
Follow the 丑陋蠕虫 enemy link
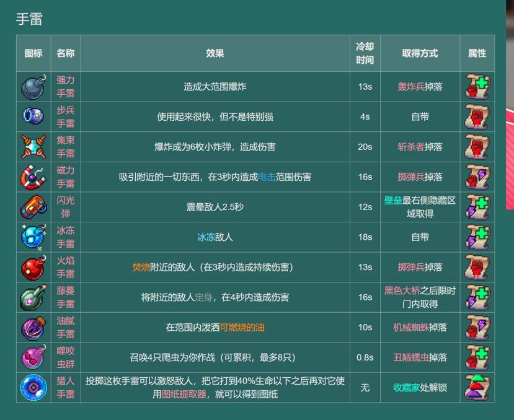[411, 358]
